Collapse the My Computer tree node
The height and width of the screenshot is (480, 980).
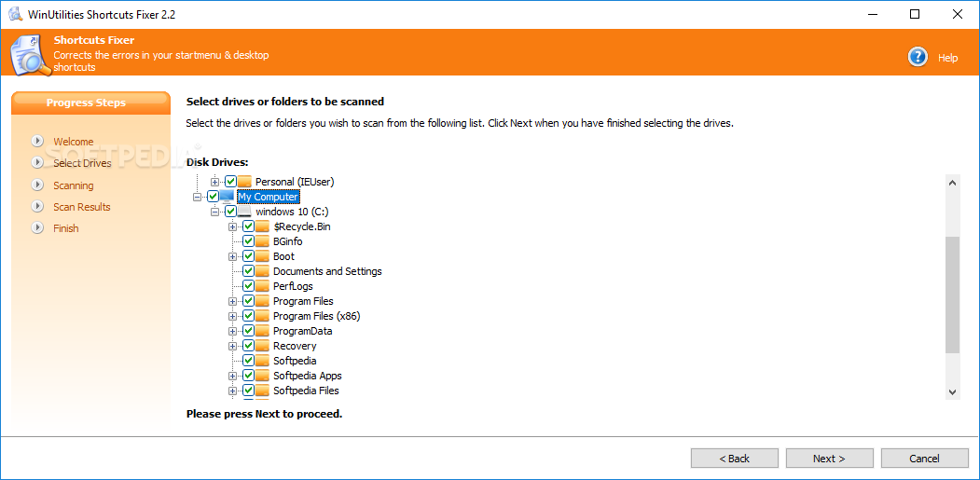pos(198,197)
